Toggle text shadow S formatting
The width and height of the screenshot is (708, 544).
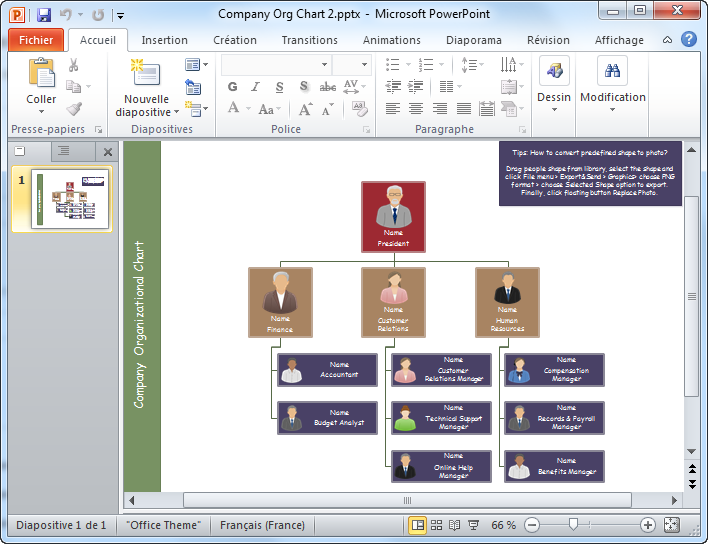click(x=304, y=87)
